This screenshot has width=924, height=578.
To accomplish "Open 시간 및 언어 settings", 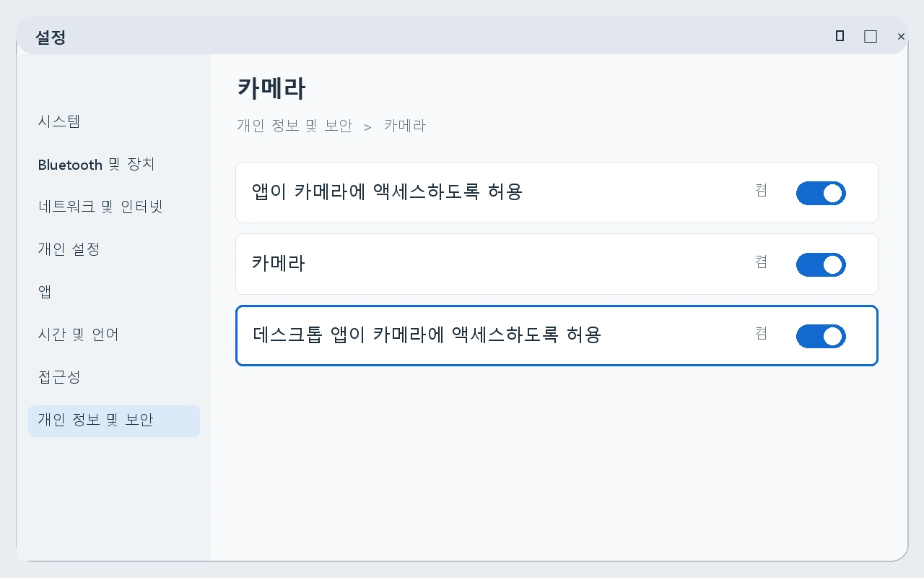I will [114, 335].
